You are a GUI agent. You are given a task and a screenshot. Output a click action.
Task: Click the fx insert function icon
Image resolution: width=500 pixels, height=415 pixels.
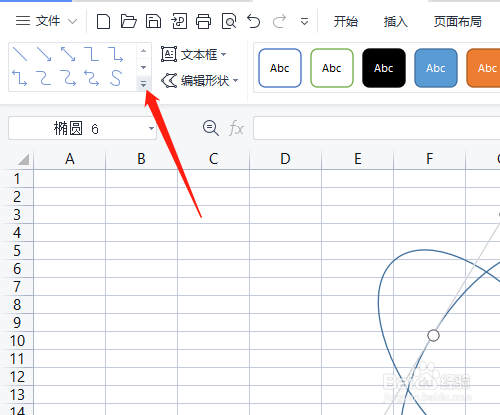click(236, 128)
